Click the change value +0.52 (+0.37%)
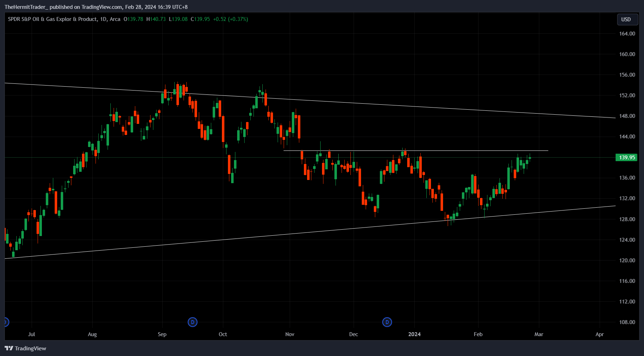Viewport: 644px width, 356px height. (230, 19)
